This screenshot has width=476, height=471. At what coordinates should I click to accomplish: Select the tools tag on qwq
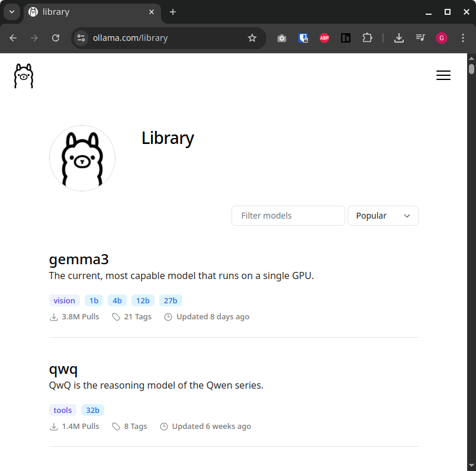tap(62, 409)
